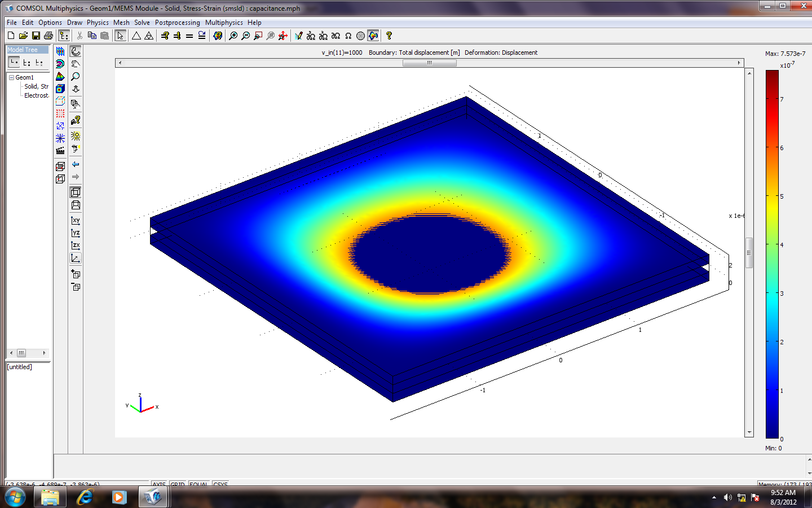Save the model with the floppy disk icon

[x=36, y=36]
